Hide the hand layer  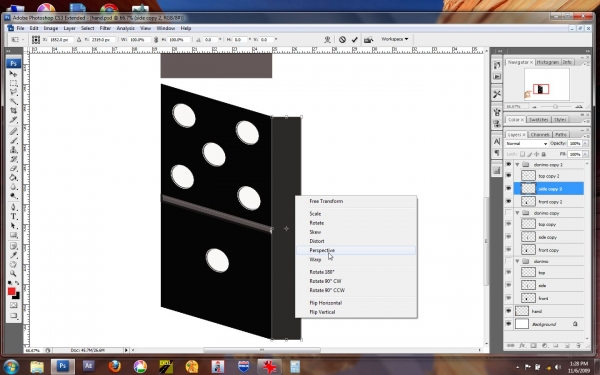tap(509, 311)
